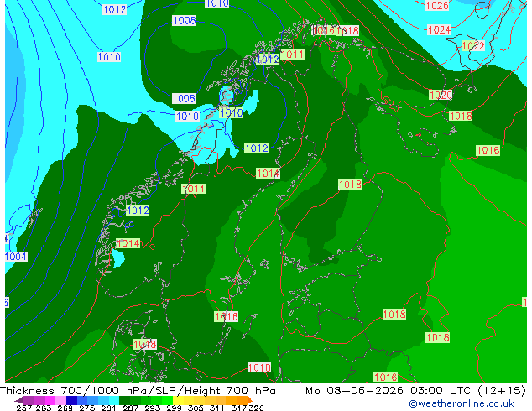The height and width of the screenshot is (411, 532).
Task: Click the chart title 'Thickness 700/1000 hPa/SLP/Height 700 hPa'
Action: pos(138,391)
